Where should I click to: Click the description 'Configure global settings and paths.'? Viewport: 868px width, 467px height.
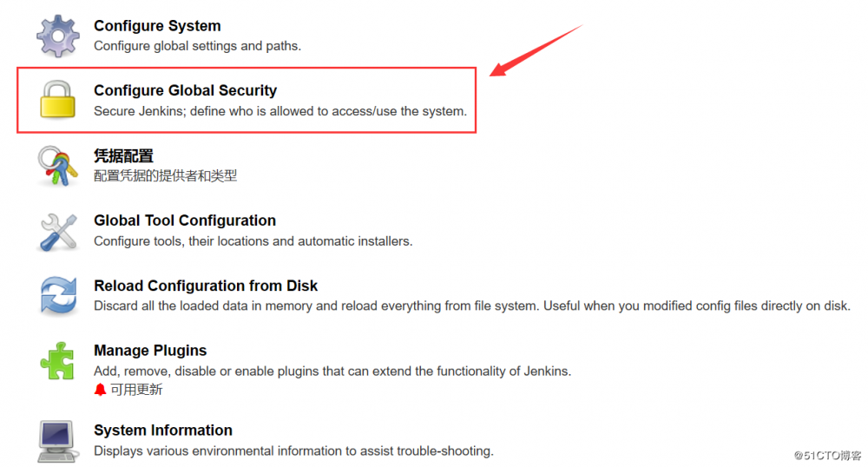pos(197,46)
